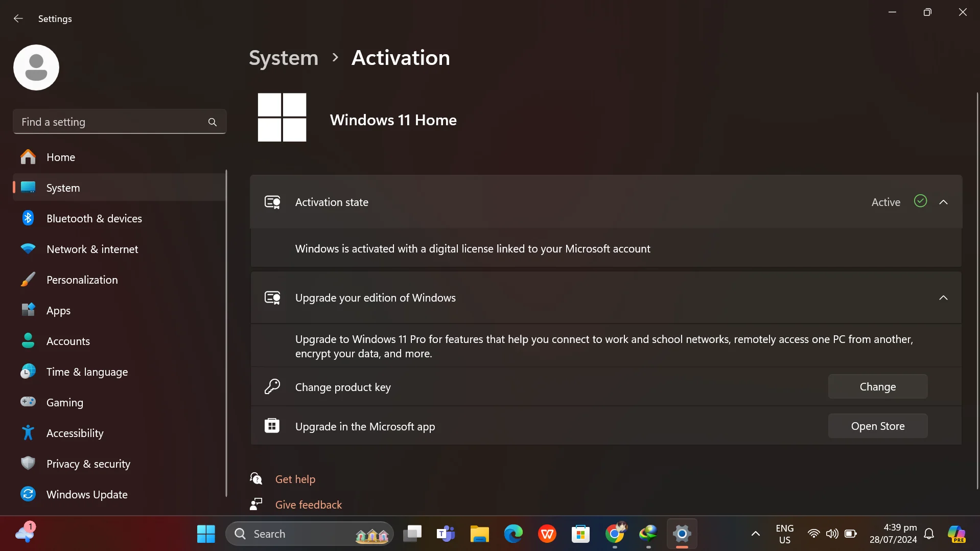The height and width of the screenshot is (551, 980).
Task: Click the green Active checkmark icon
Action: (920, 201)
